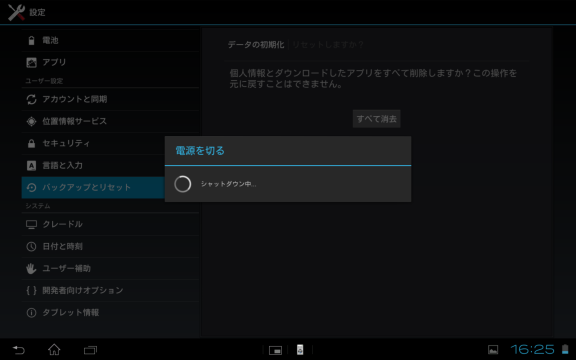Tap the ユーザー補助 hand icon
Screen dimensions: 576x360
pyautogui.click(x=31, y=269)
